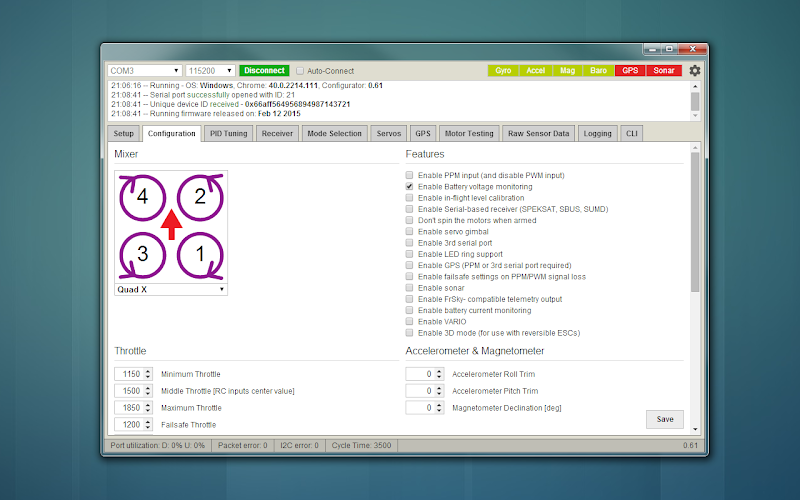
Task: Increase the Minimum Throttle stepper value
Action: coord(148,371)
